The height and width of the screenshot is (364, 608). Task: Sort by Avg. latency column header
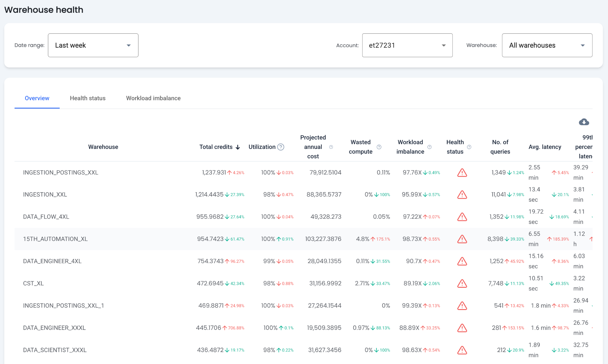[x=544, y=147]
